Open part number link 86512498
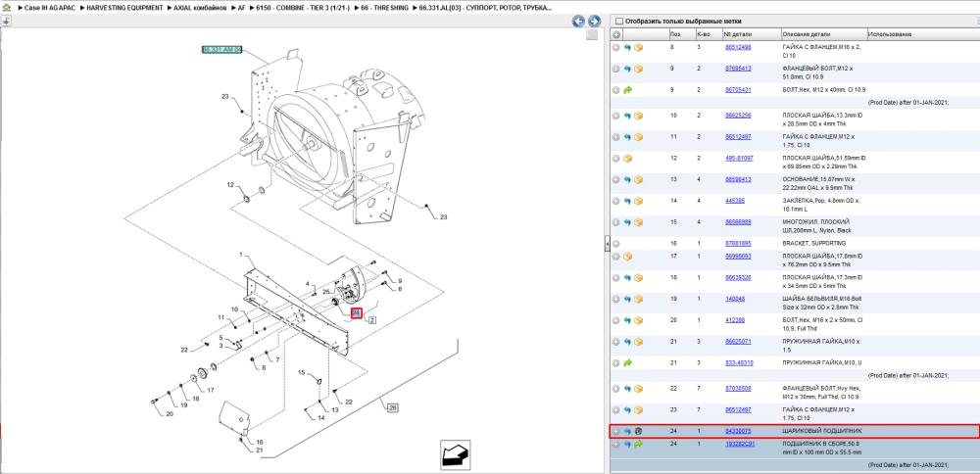980x474 pixels. coord(738,47)
